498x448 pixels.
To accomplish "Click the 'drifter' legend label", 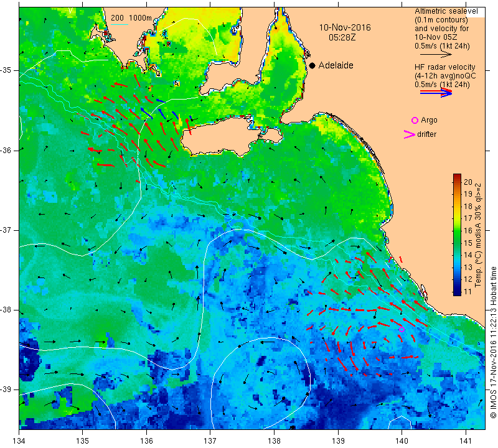I will point(426,134).
